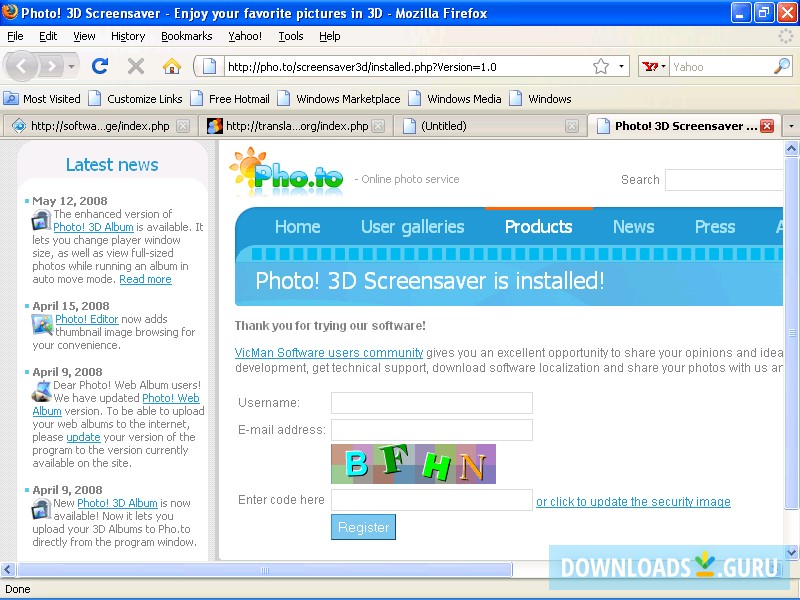This screenshot has height=600, width=800.
Task: Close the Photo! 3D Screensaver tab
Action: 767,126
